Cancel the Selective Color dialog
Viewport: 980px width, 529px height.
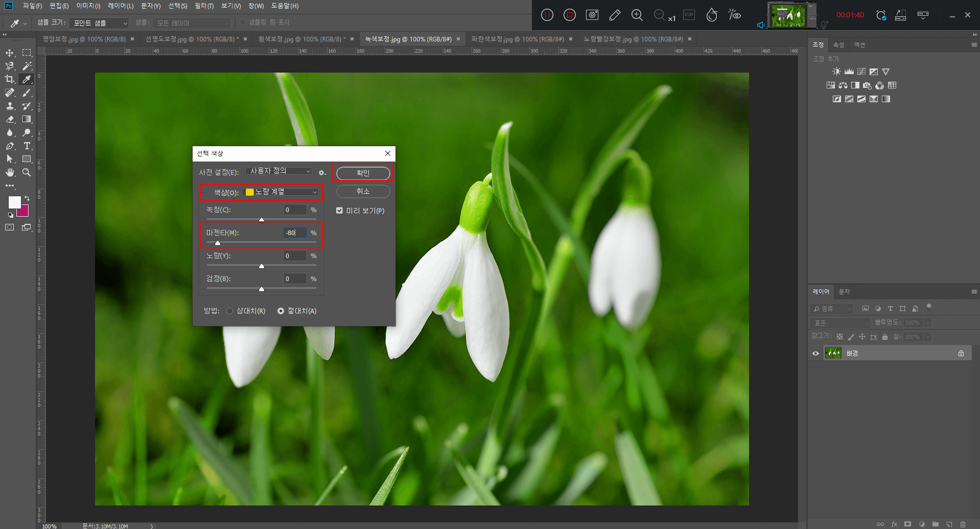coord(363,191)
